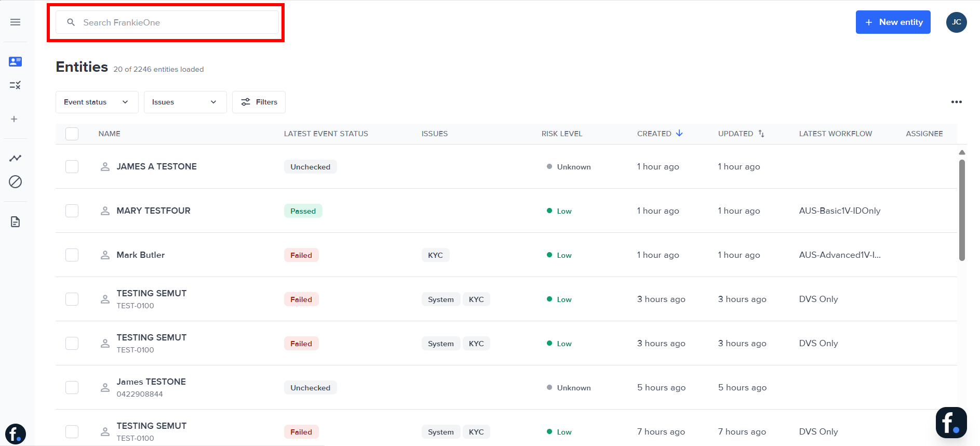The width and height of the screenshot is (980, 446).
Task: Open the document reports sidebar icon
Action: coord(16,222)
